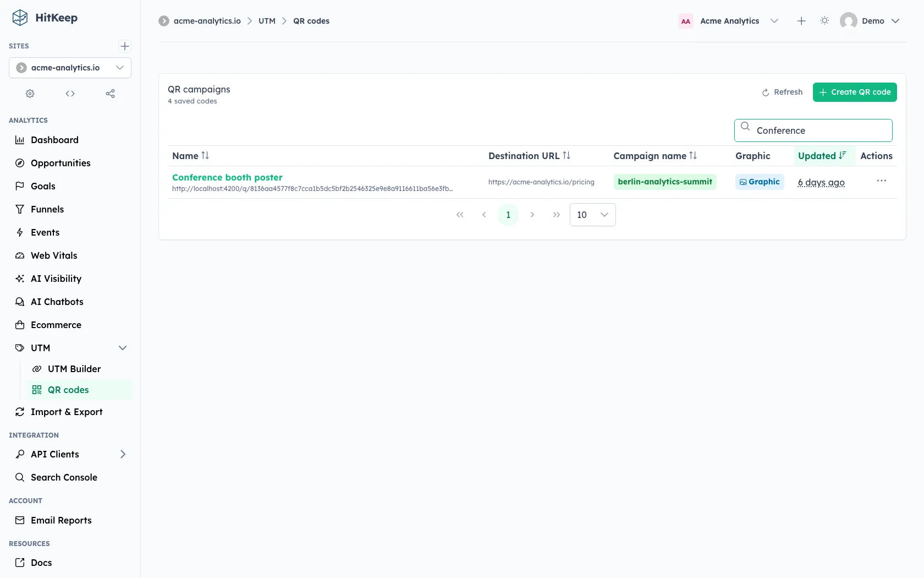Click the '4 saved codes' text
924x578 pixels.
(193, 101)
